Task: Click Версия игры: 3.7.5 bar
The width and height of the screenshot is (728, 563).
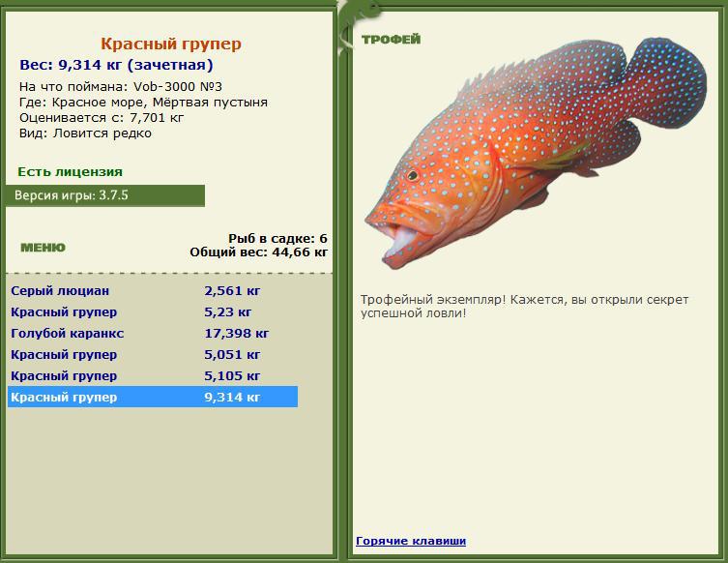Action: [105, 195]
